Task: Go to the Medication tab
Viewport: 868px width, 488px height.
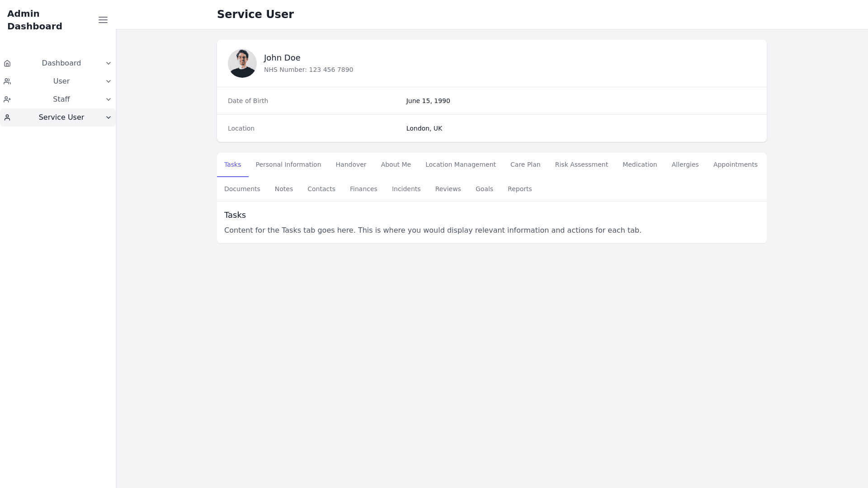Action: (x=640, y=164)
